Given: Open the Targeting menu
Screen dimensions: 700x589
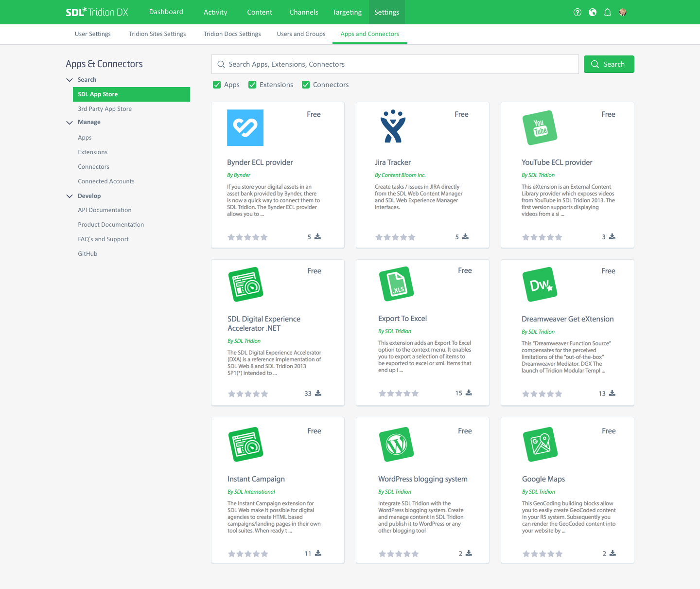Looking at the screenshot, I should click(x=347, y=12).
